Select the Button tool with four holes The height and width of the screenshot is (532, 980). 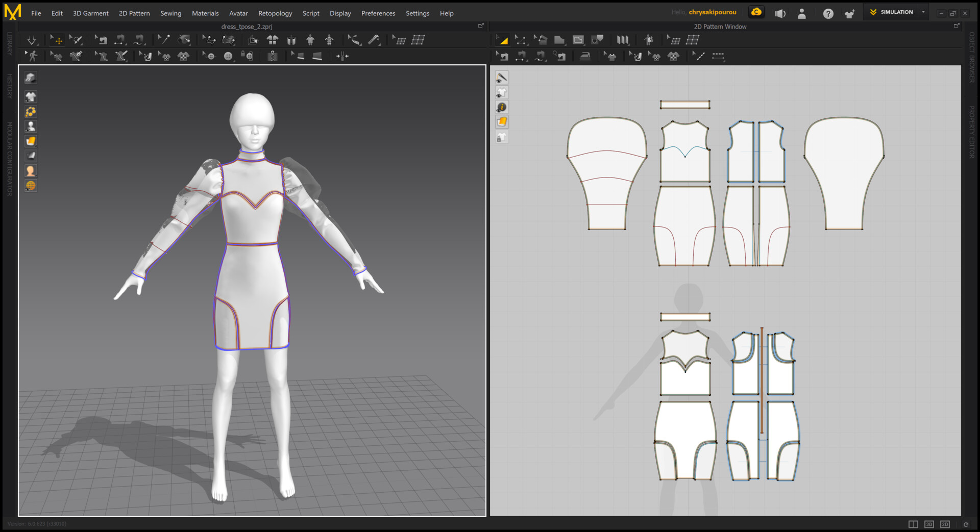click(x=228, y=56)
